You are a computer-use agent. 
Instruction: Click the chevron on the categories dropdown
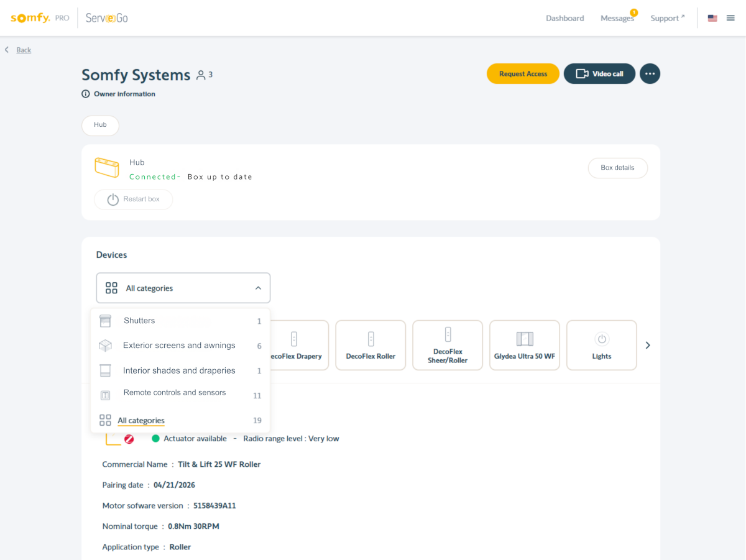click(258, 288)
